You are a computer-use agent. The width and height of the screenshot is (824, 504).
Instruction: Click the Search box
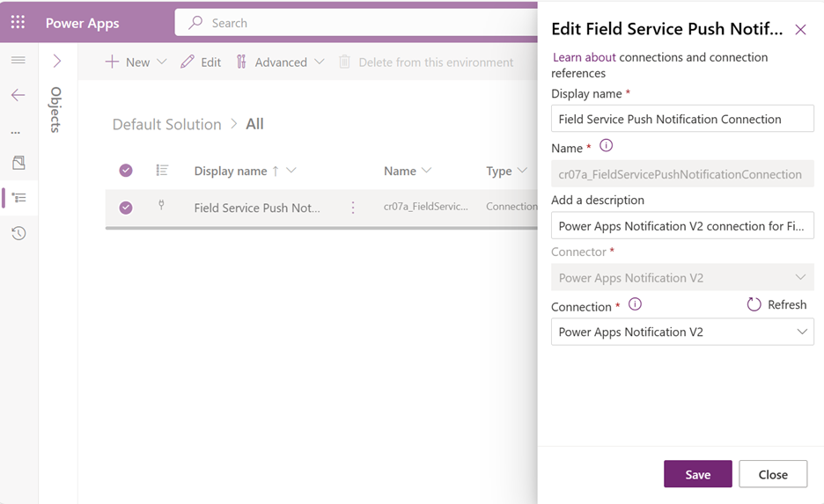click(356, 23)
